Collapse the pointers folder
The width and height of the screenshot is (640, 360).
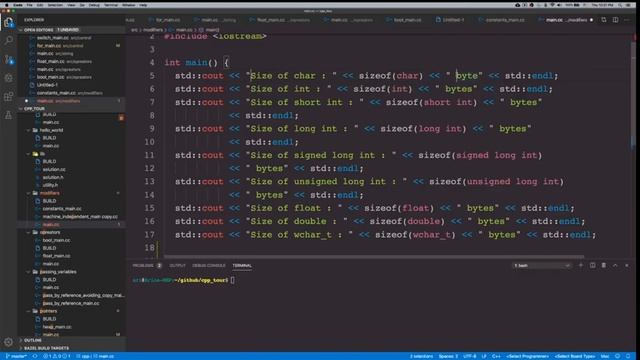point(28,311)
